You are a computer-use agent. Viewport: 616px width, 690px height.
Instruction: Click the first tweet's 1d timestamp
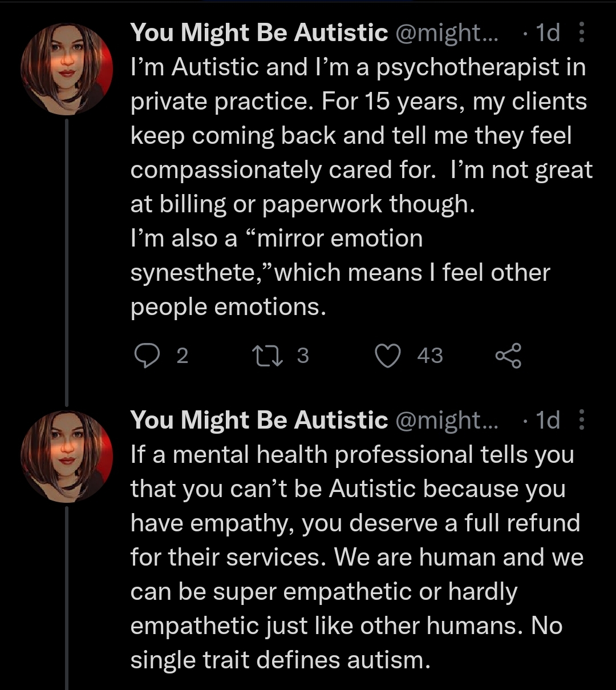point(548,33)
